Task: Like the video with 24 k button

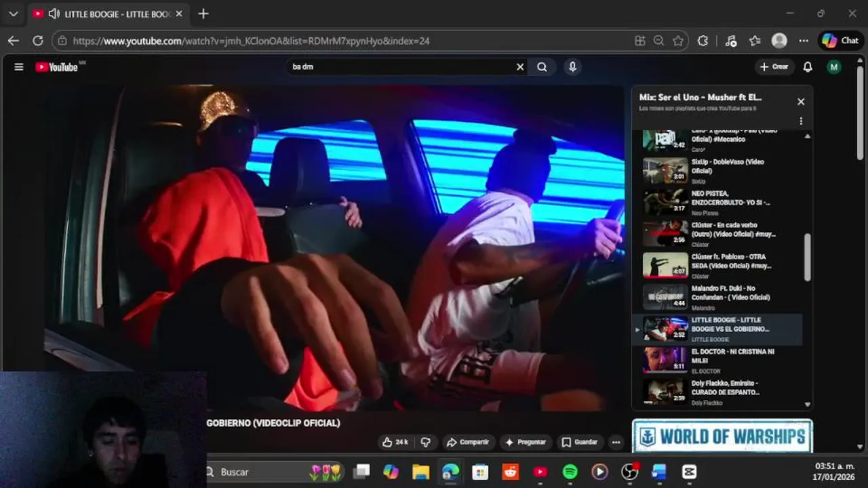Action: pyautogui.click(x=395, y=442)
